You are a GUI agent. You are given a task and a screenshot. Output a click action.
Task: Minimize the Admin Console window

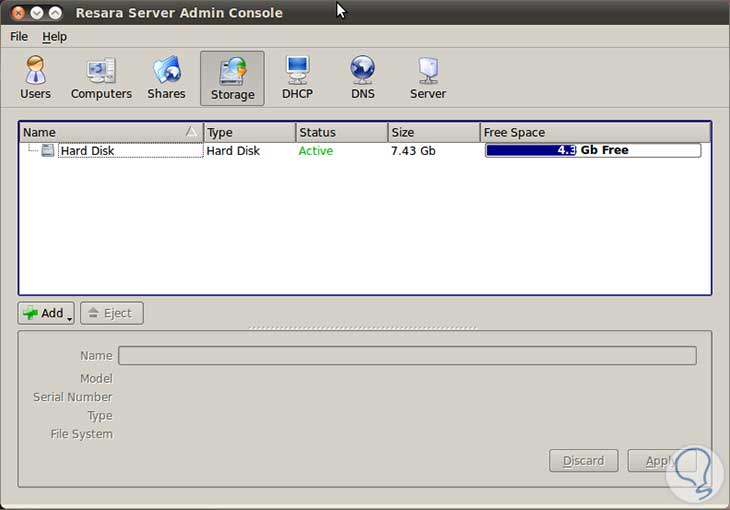[x=36, y=13]
